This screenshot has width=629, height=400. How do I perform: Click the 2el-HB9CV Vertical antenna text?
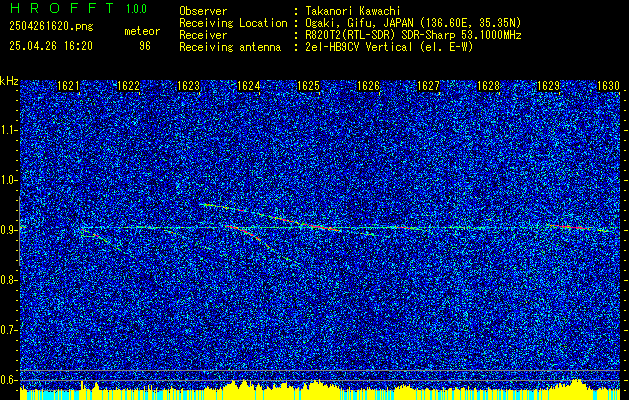pyautogui.click(x=389, y=47)
